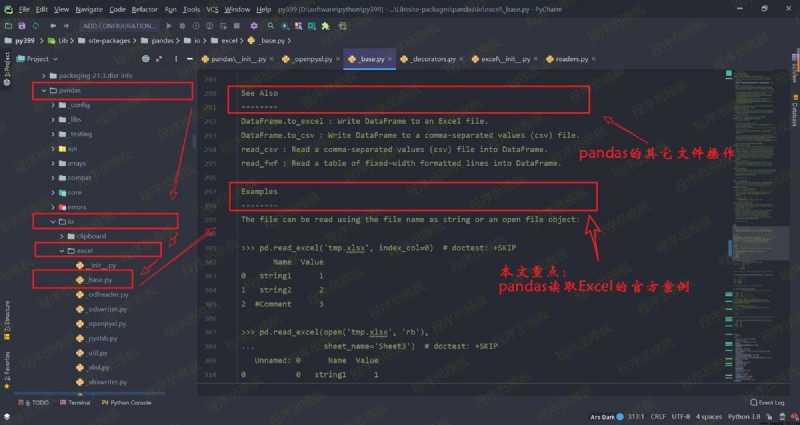Screen dimensions: 800x425
Task: Click line 301 pd.read_excel code line
Action: tap(379, 248)
